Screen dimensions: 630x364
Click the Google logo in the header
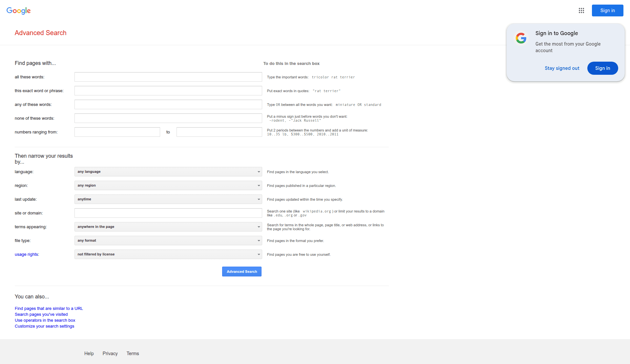click(18, 11)
